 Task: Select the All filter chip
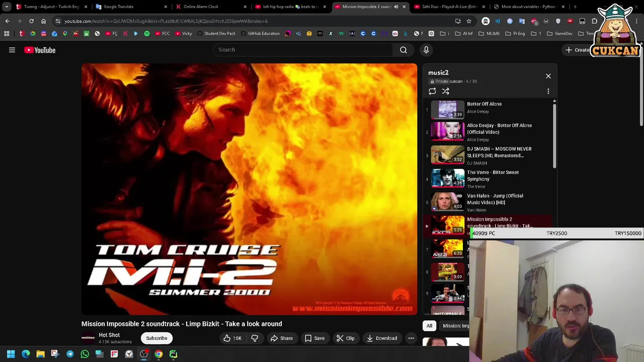pyautogui.click(x=429, y=326)
